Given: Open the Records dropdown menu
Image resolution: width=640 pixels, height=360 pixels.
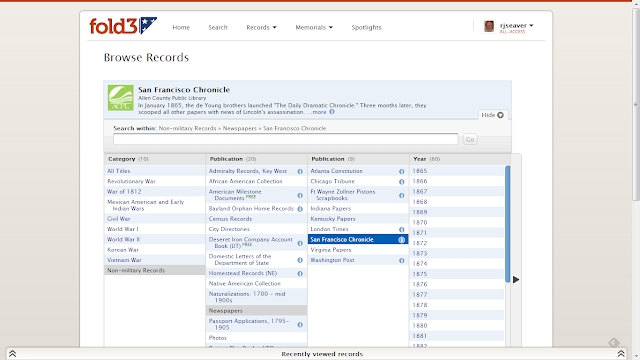Looking at the screenshot, I should click(x=261, y=27).
